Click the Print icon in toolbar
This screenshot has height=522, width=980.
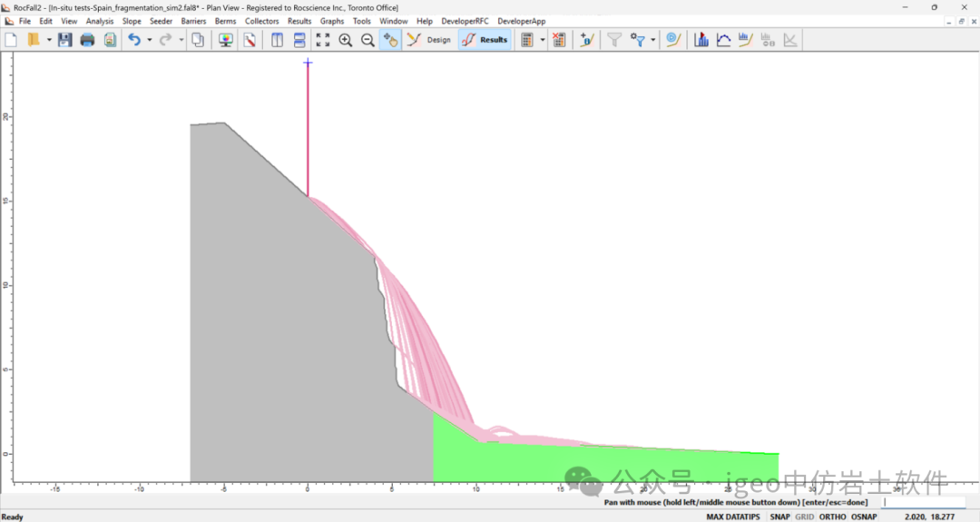pyautogui.click(x=87, y=40)
